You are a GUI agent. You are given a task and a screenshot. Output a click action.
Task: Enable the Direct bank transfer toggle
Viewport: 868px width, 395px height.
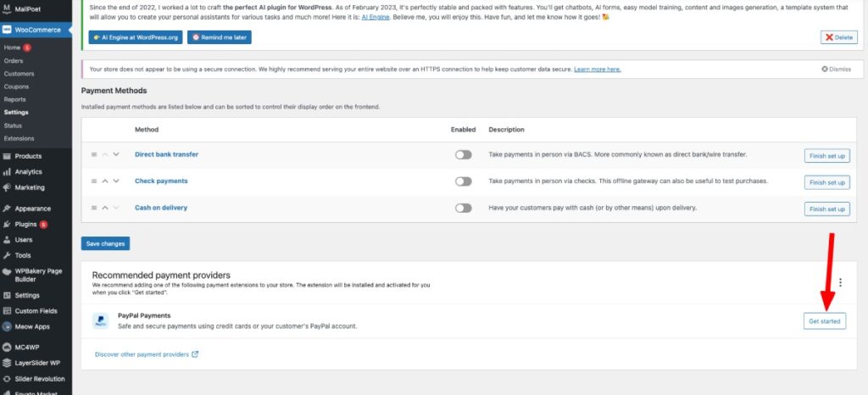point(464,155)
